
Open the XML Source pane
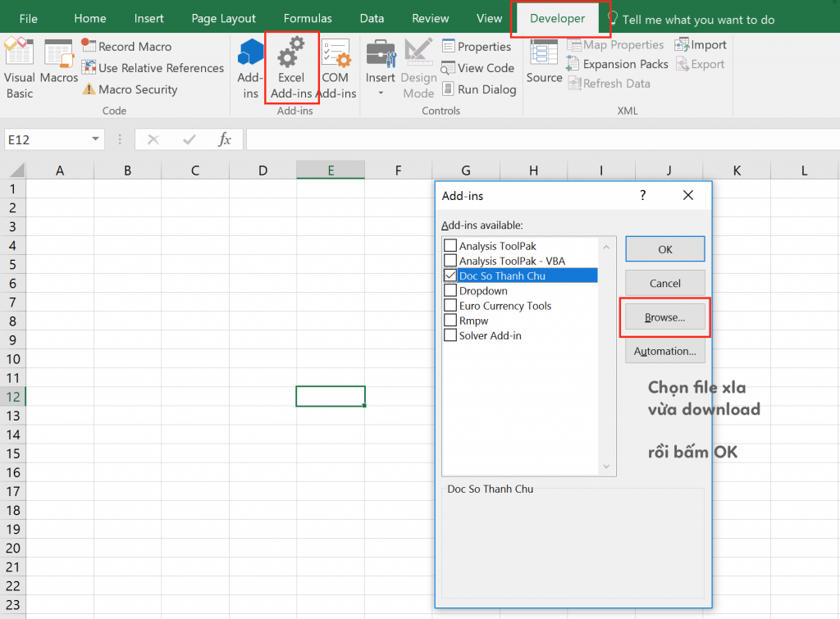click(x=545, y=61)
